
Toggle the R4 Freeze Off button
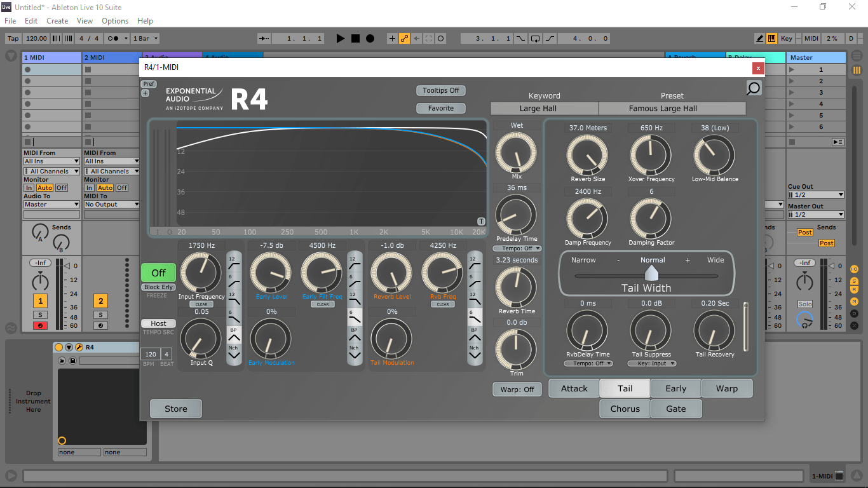point(159,273)
